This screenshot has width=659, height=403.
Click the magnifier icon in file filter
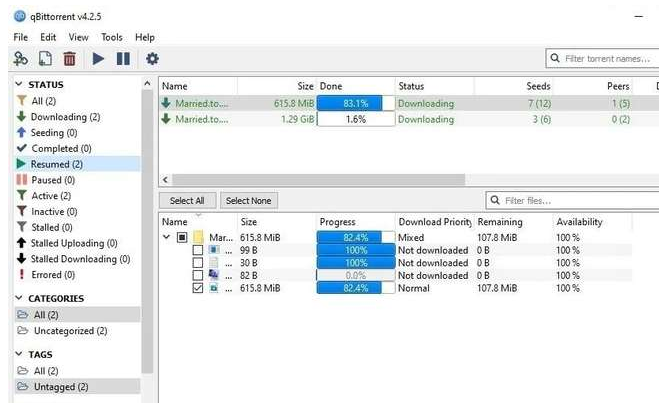(x=495, y=200)
